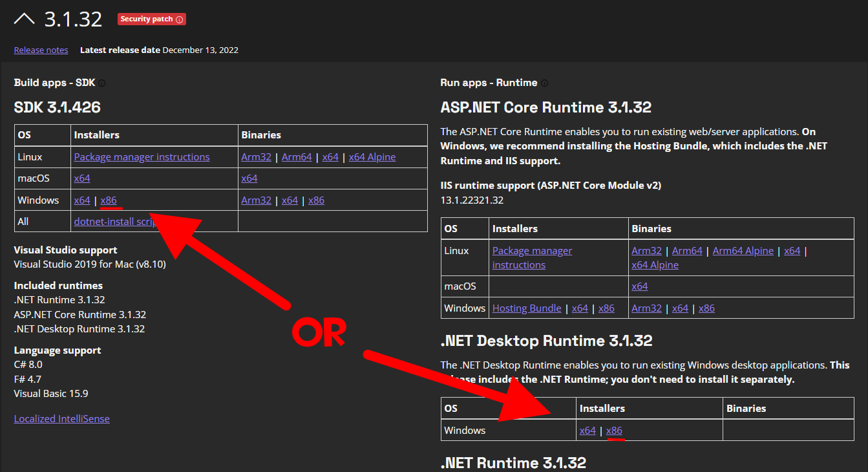
Task: Click the Security patch badge
Action: click(152, 19)
